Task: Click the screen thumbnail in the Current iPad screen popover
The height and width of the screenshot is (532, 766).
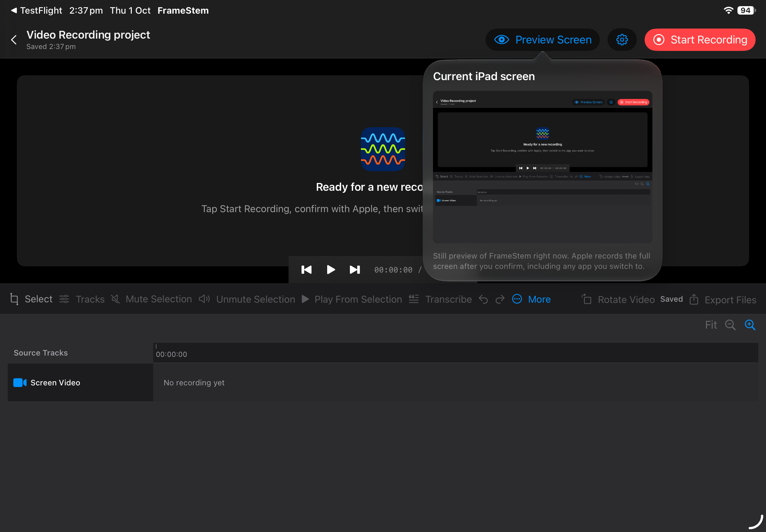Action: [x=542, y=167]
